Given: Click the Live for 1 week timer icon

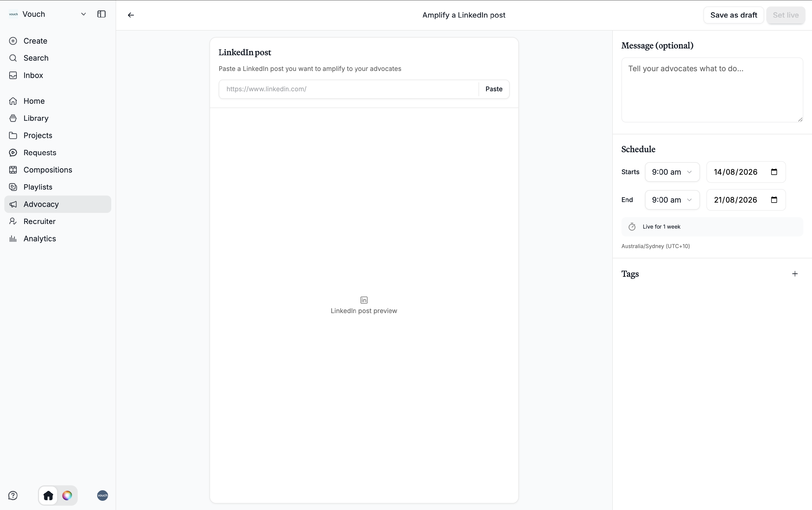Looking at the screenshot, I should tap(632, 227).
